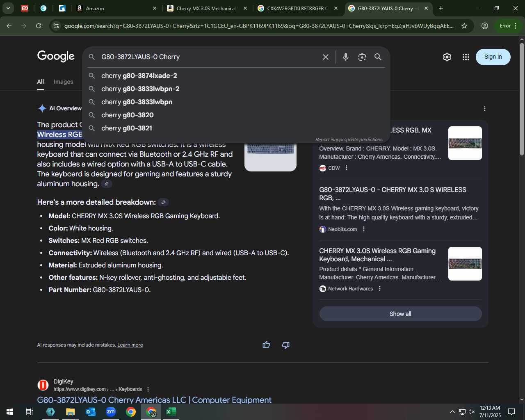This screenshot has height=420, width=525.
Task: Open AI Overview more options menu
Action: pos(485,109)
